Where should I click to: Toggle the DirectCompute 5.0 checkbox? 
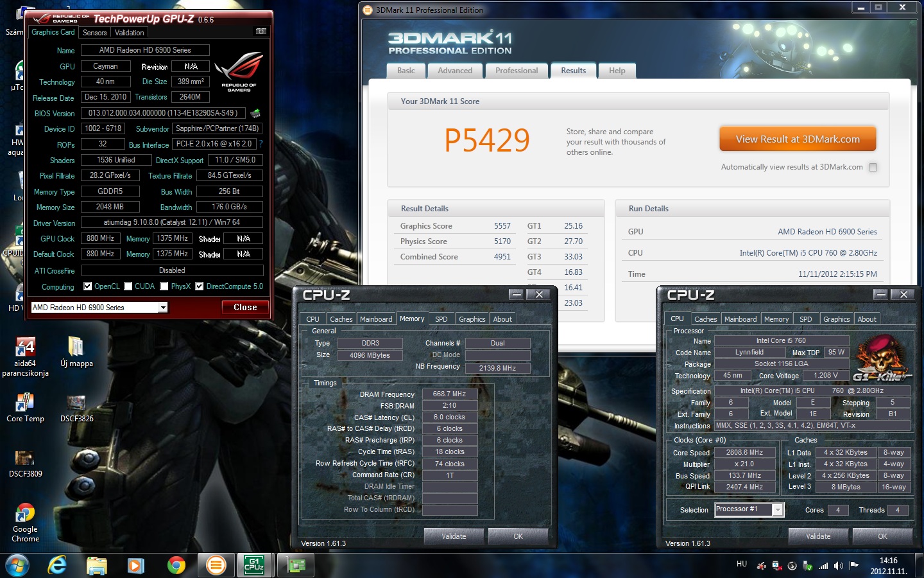pos(200,286)
